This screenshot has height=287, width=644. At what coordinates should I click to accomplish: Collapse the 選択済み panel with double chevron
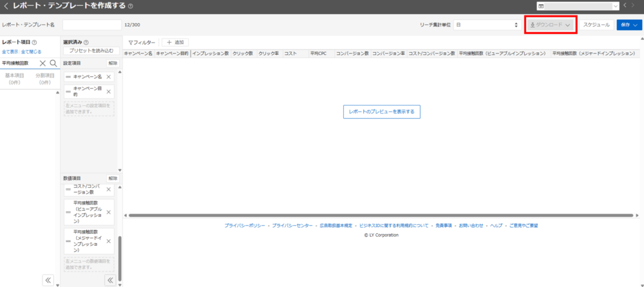point(110,280)
